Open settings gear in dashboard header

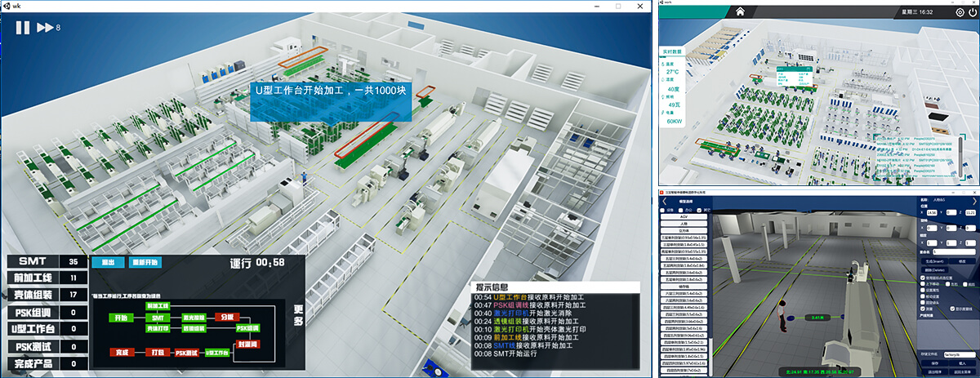(x=959, y=12)
